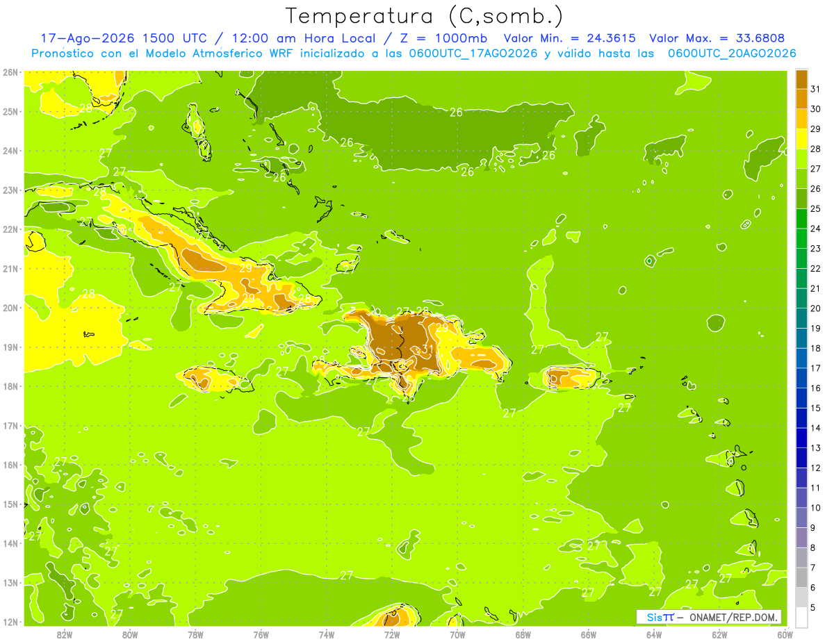
Task: Click the latitude axis label "24N"
Action: click(10, 151)
